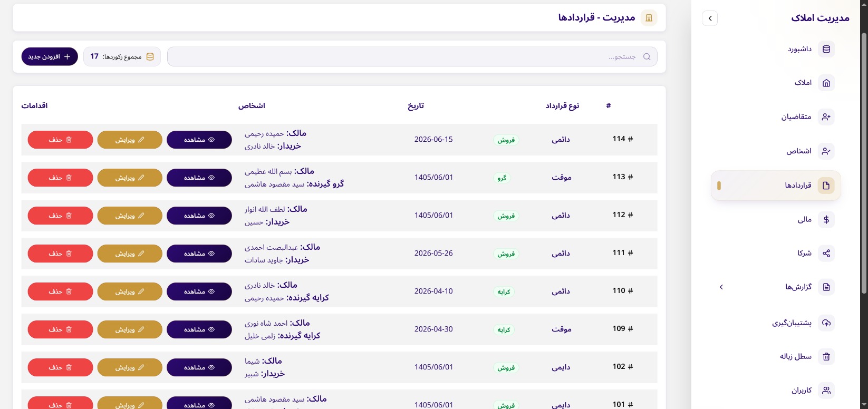Click the گزارش‌ها report file icon

pos(826,287)
